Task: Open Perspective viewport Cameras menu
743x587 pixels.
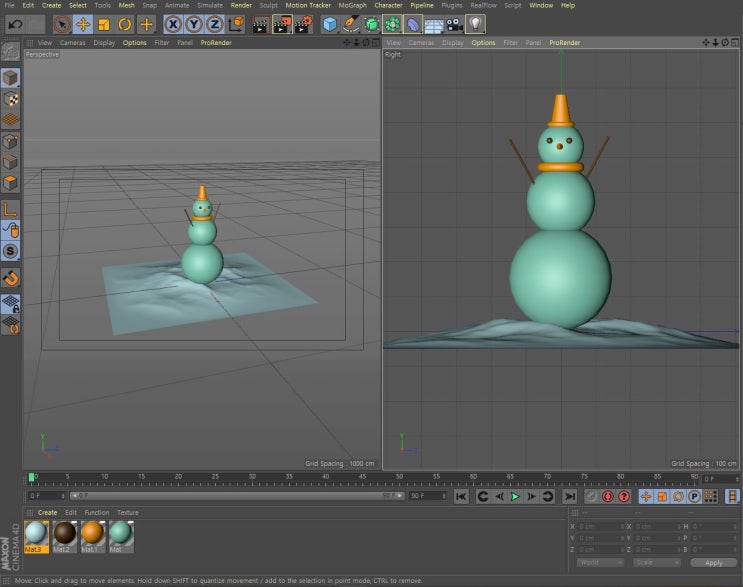Action: tap(72, 43)
